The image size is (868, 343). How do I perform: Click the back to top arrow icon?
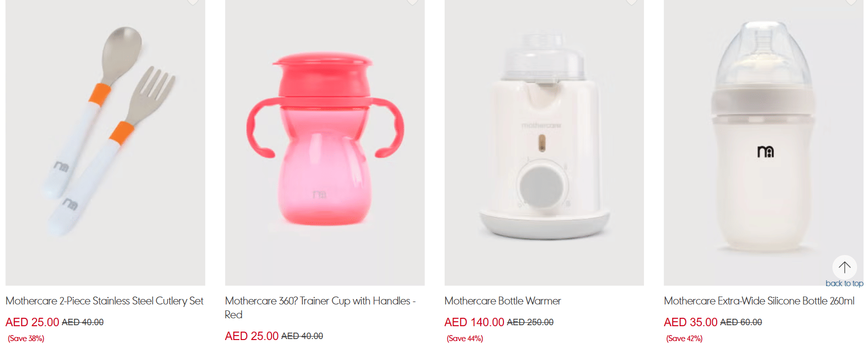844,267
